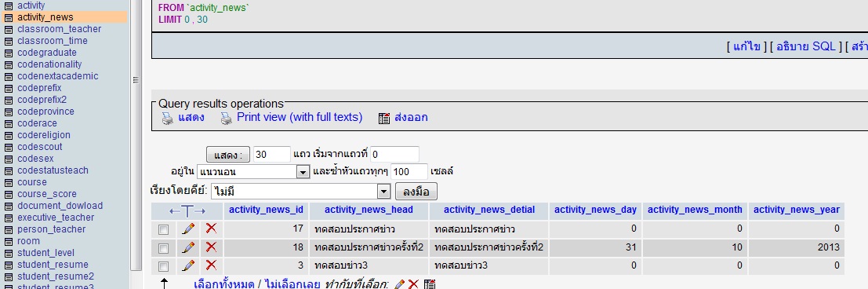868x289 pixels.
Task: Click the export icon next to ส่งออก
Action: [x=384, y=118]
